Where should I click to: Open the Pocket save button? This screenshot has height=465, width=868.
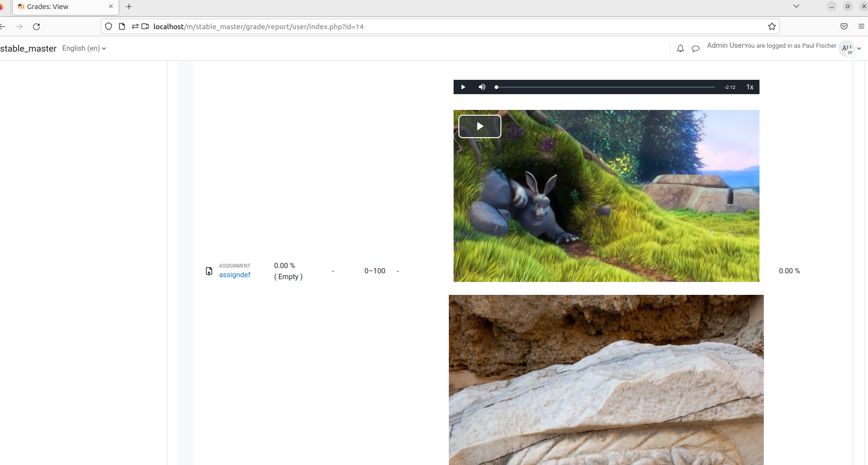(x=844, y=27)
